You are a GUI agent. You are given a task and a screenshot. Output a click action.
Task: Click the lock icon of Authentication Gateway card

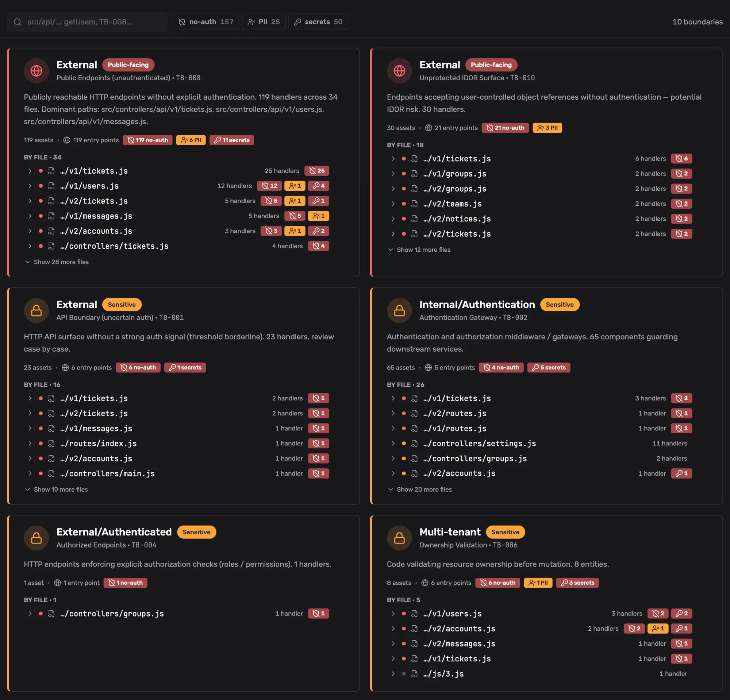click(399, 310)
